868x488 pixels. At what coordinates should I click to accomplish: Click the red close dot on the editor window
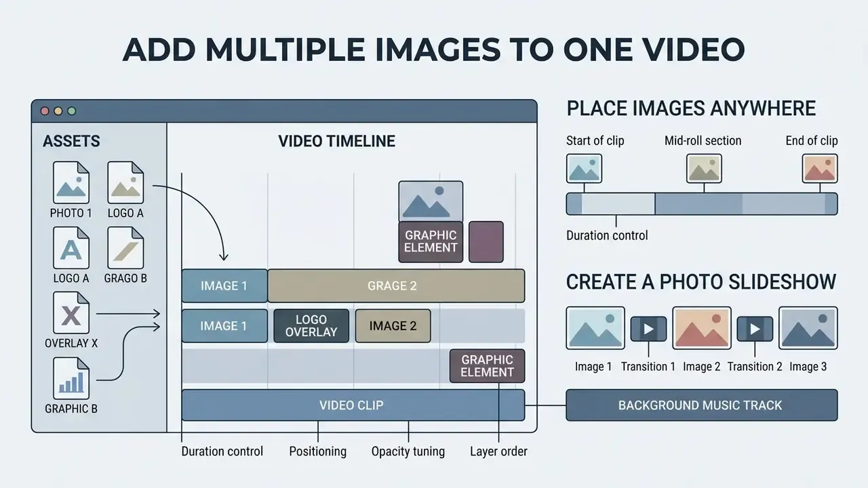point(45,111)
